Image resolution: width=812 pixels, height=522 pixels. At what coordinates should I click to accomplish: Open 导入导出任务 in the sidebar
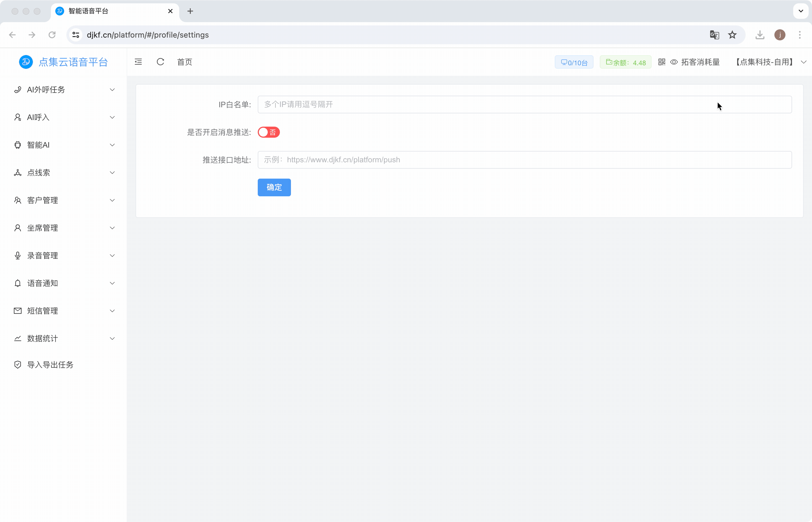pos(50,365)
